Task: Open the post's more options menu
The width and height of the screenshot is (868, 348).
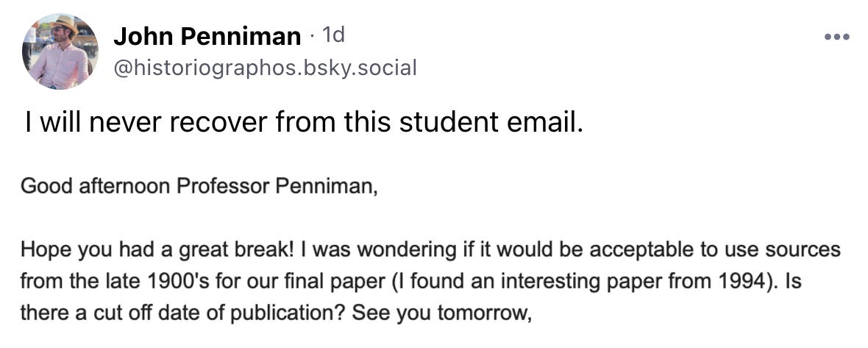Action: [x=836, y=37]
